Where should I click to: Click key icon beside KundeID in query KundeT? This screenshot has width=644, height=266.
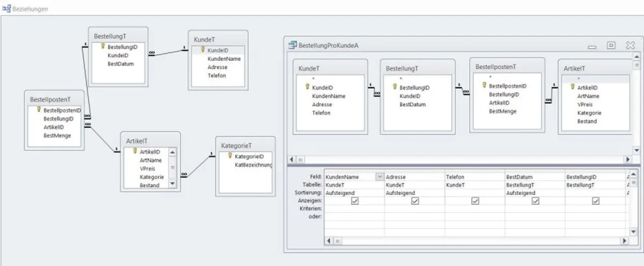click(x=308, y=87)
